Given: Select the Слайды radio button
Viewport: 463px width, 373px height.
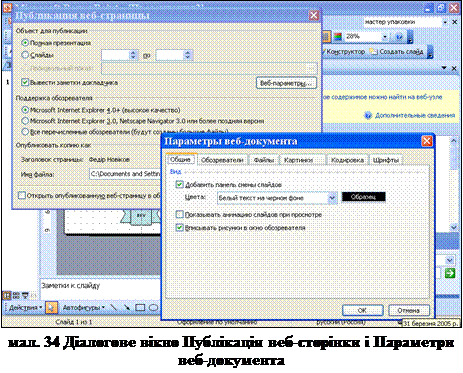Looking at the screenshot, I should tap(25, 55).
